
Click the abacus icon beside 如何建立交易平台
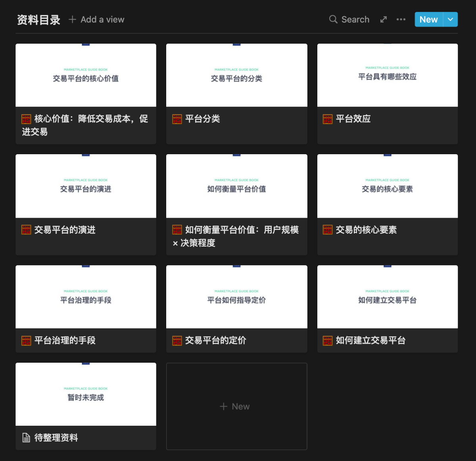click(x=328, y=340)
